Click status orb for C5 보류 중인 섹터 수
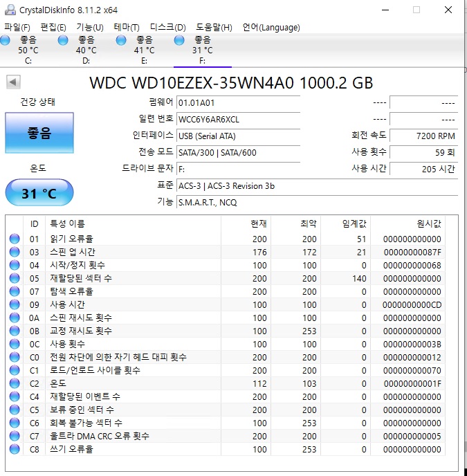Viewport: 467px width, 476px height. click(x=15, y=410)
